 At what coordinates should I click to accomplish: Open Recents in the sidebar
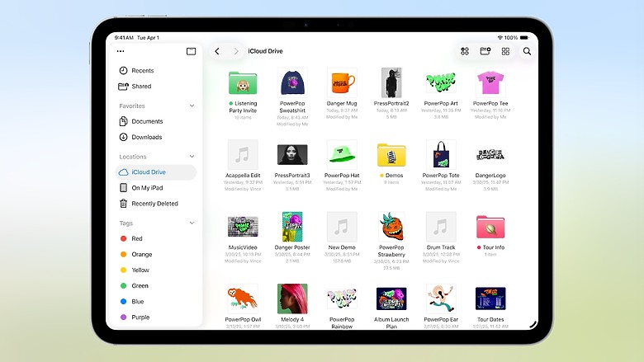(156, 71)
